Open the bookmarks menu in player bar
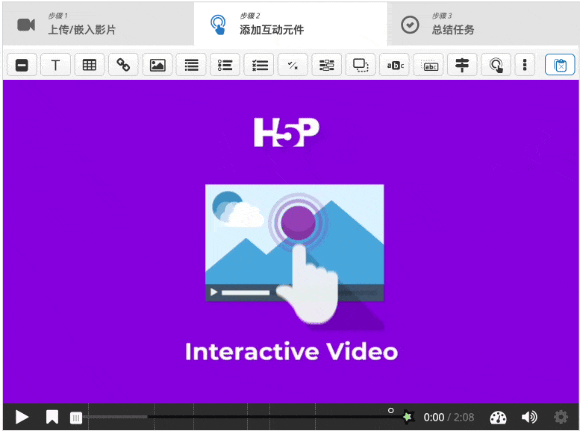 52,417
